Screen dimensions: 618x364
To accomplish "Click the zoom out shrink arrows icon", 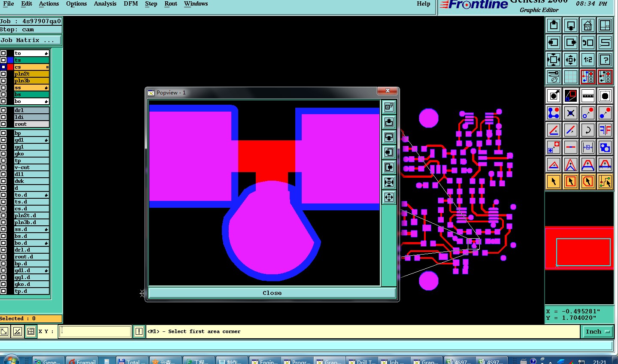I will click(x=571, y=60).
